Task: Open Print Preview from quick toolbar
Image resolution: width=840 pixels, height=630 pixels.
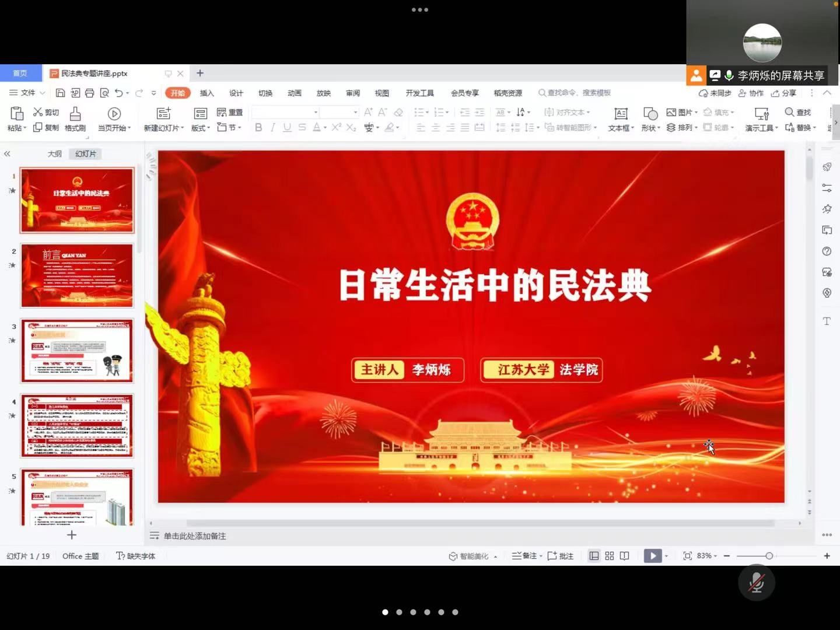Action: pos(104,93)
